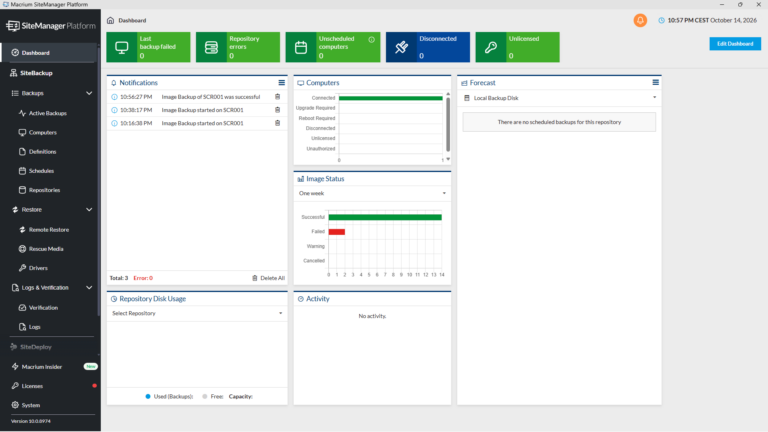Open the One week period dropdown
Image resolution: width=768 pixels, height=432 pixels.
[372, 193]
